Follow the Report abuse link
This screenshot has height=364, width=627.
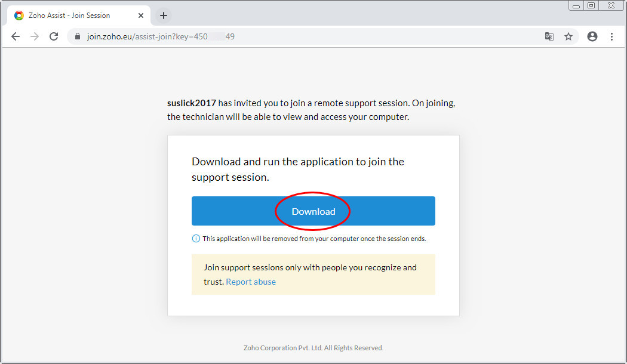(x=251, y=282)
